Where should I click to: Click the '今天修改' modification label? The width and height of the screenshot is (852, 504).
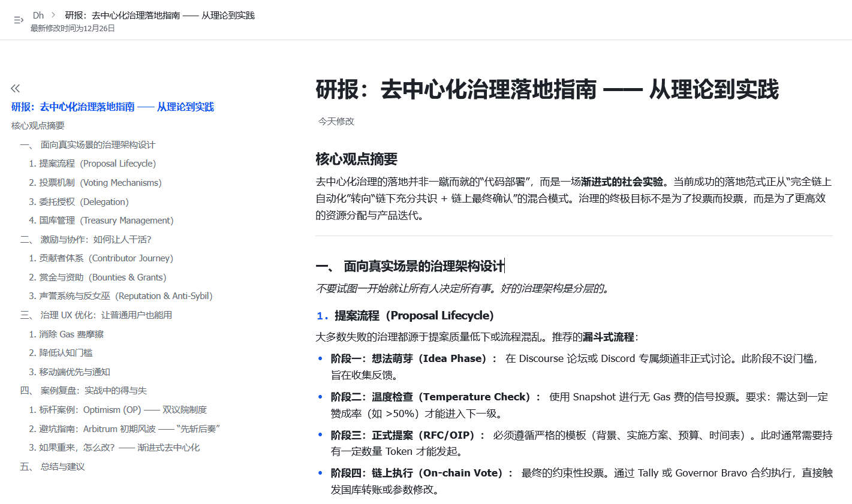[x=336, y=122]
